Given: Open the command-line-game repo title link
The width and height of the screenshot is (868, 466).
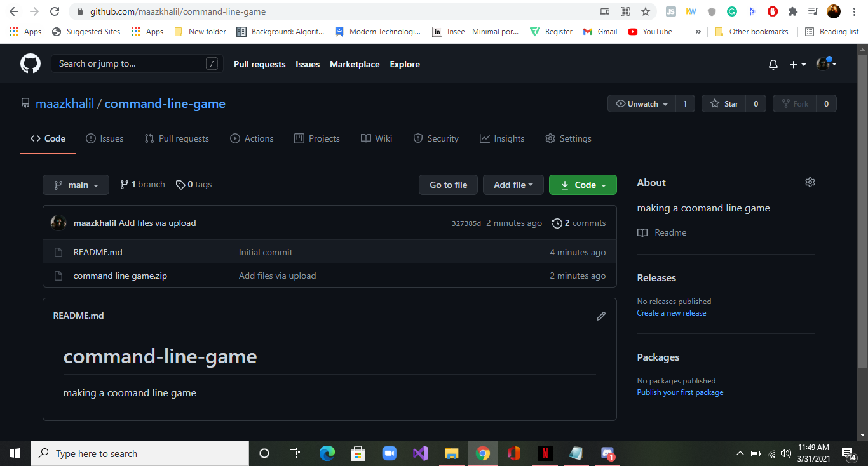Looking at the screenshot, I should click(165, 103).
